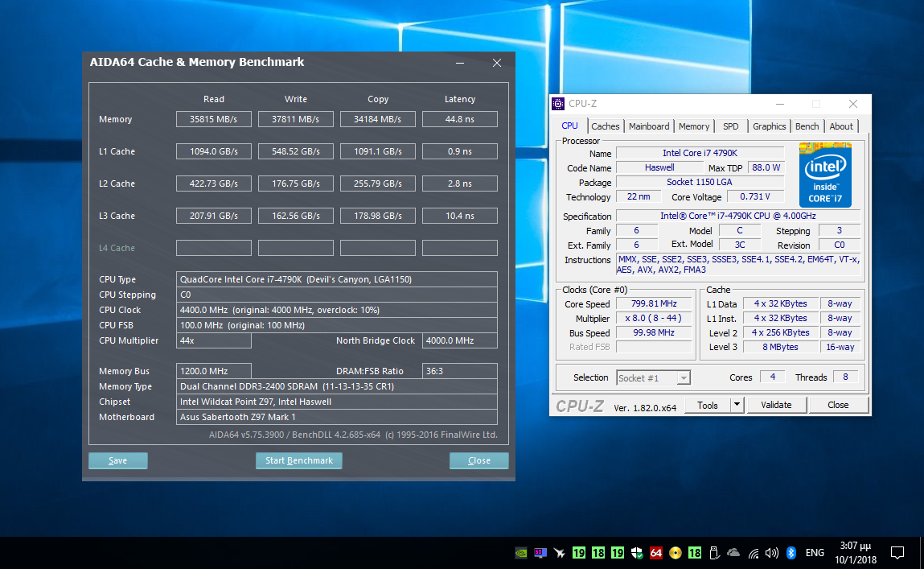Click the red AIDA64 tray icon
The height and width of the screenshot is (569, 924).
tap(656, 552)
